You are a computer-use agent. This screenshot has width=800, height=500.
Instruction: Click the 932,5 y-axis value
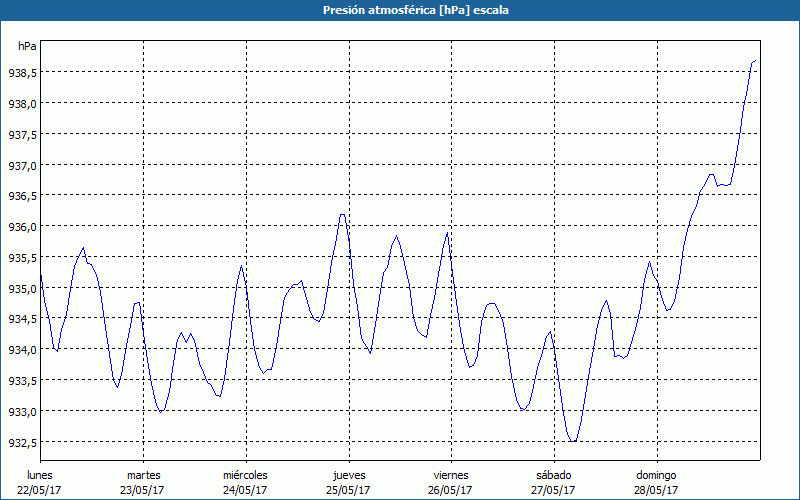coord(22,443)
